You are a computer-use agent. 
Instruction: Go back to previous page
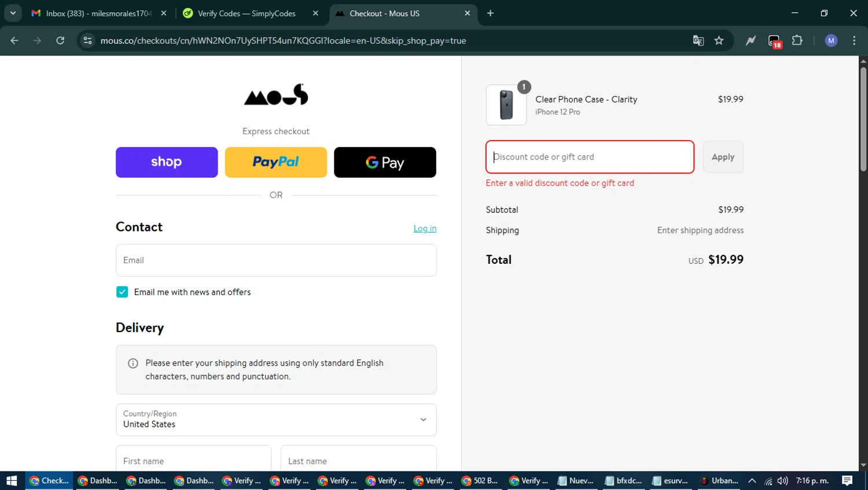pos(14,40)
